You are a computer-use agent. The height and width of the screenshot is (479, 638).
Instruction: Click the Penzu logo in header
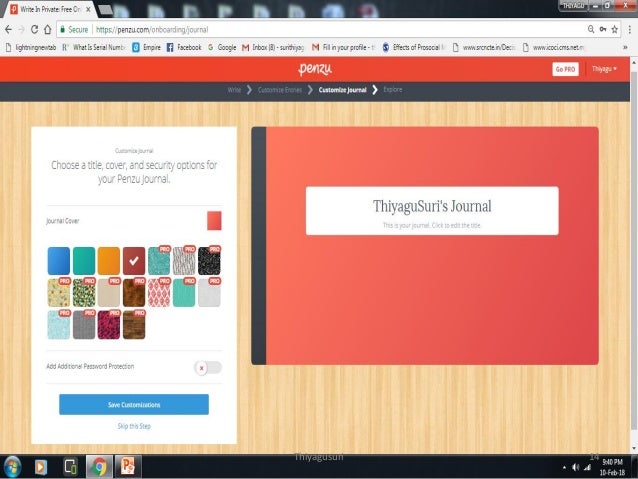click(x=315, y=69)
